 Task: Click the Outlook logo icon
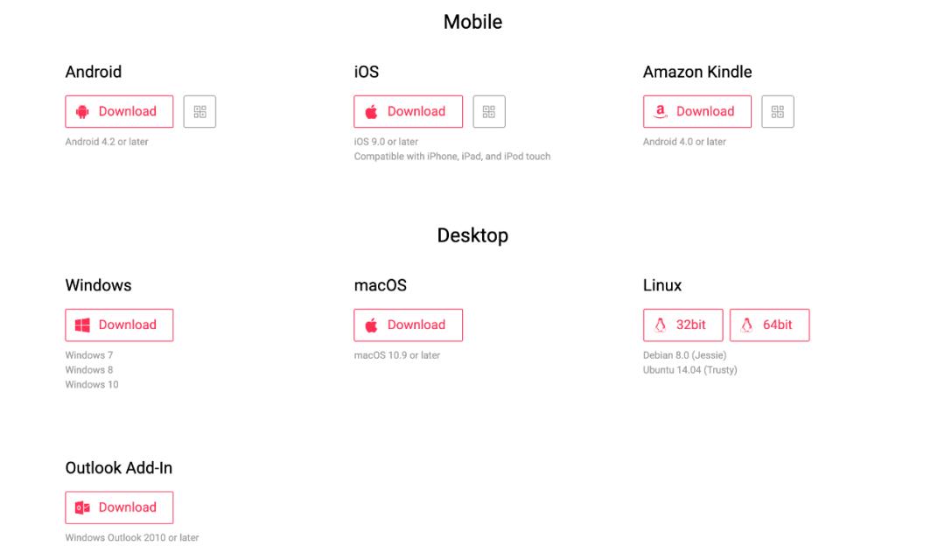click(x=83, y=508)
